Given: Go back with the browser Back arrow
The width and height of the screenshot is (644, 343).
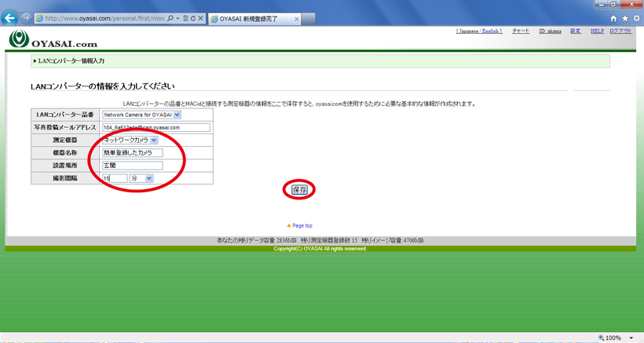Looking at the screenshot, I should 10,18.
